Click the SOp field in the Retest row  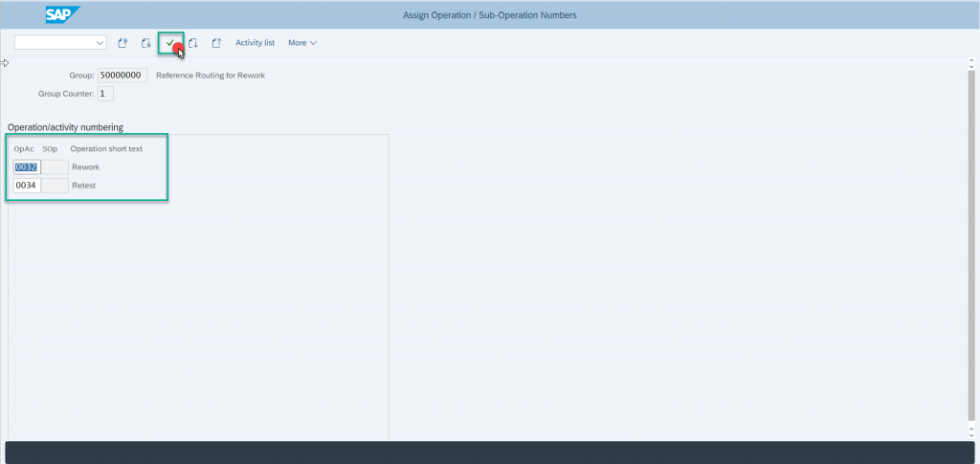[x=55, y=186]
